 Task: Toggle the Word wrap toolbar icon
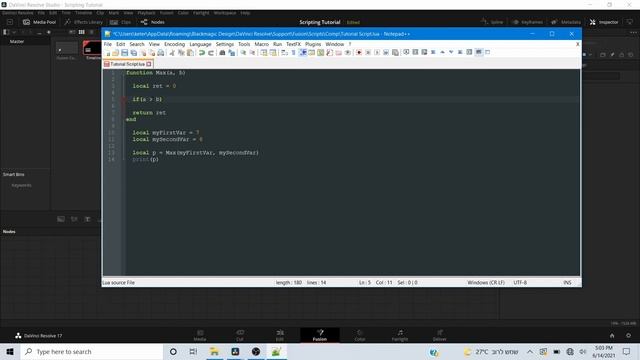point(284,53)
